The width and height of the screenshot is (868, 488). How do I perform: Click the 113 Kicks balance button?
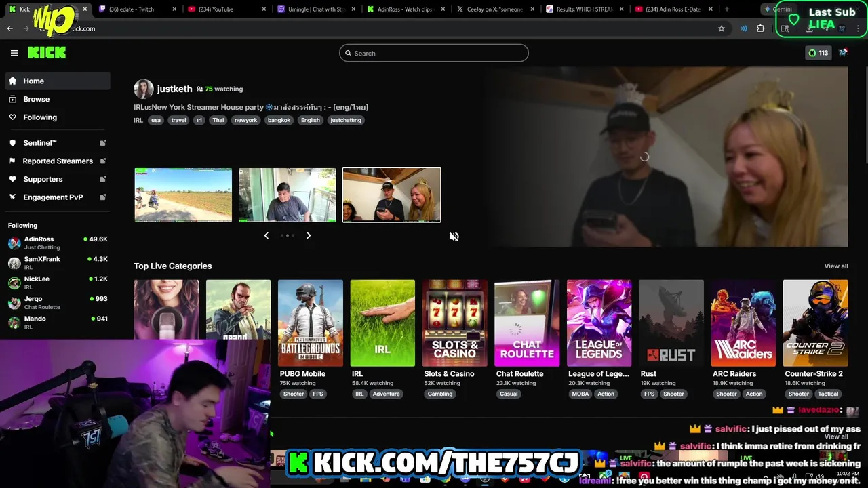[x=818, y=53]
